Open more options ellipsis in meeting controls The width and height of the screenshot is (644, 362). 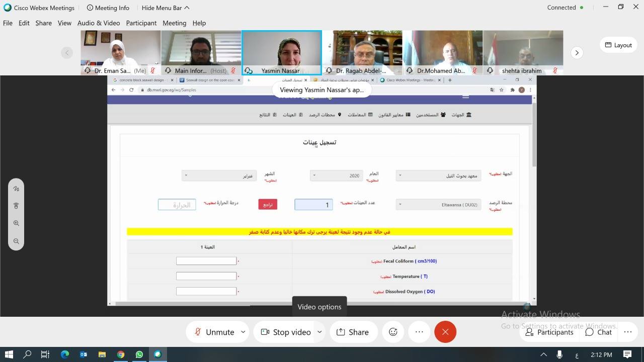[419, 332]
